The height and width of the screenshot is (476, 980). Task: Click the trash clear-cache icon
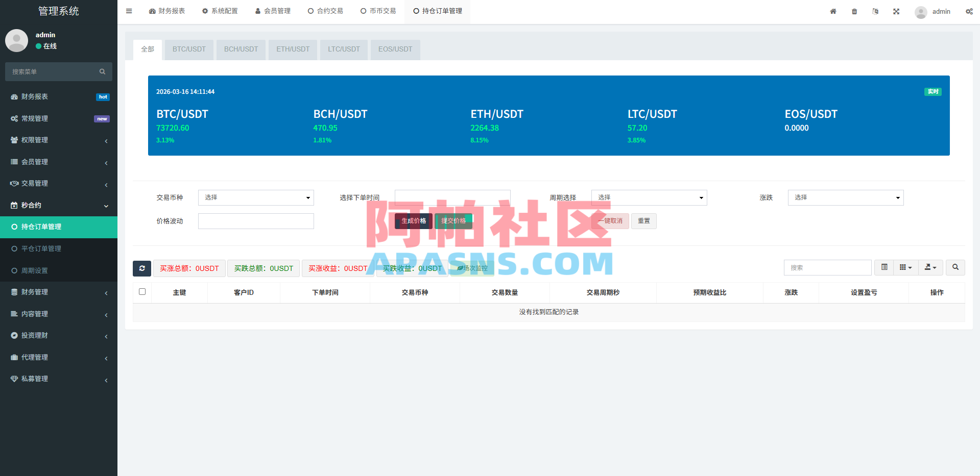pyautogui.click(x=854, y=11)
